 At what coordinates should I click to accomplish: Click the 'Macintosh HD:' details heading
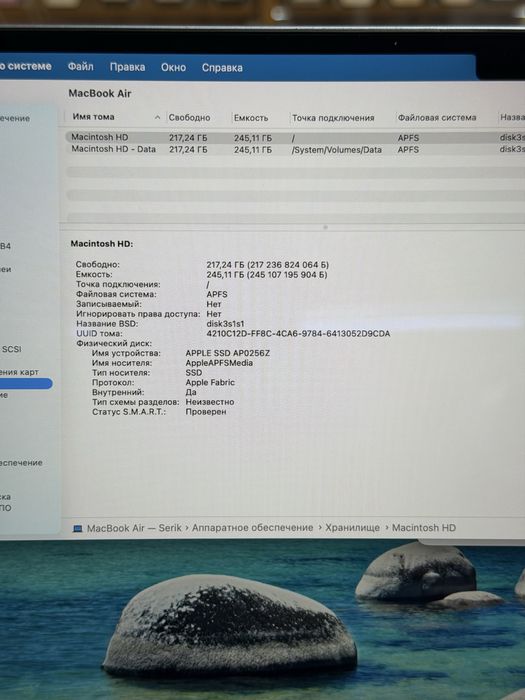click(x=102, y=244)
